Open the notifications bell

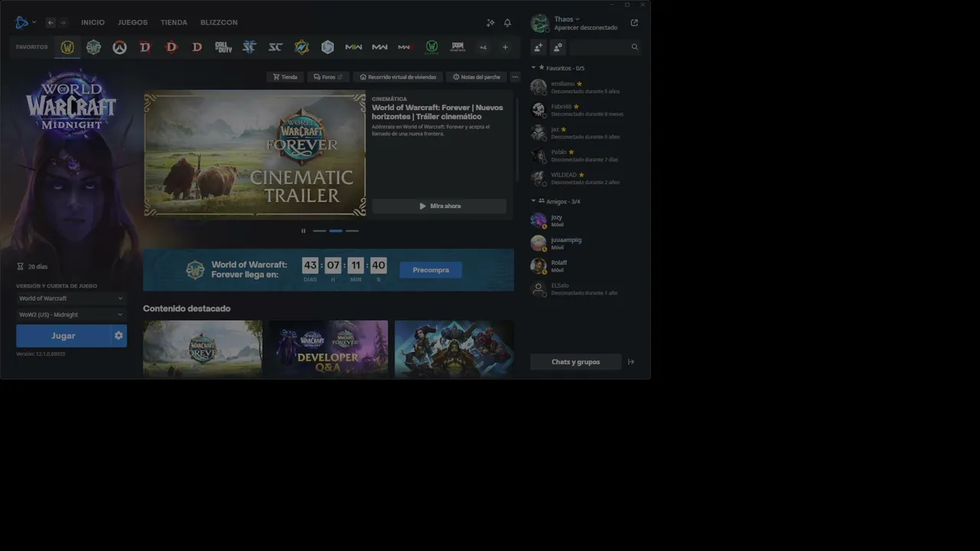tap(508, 23)
